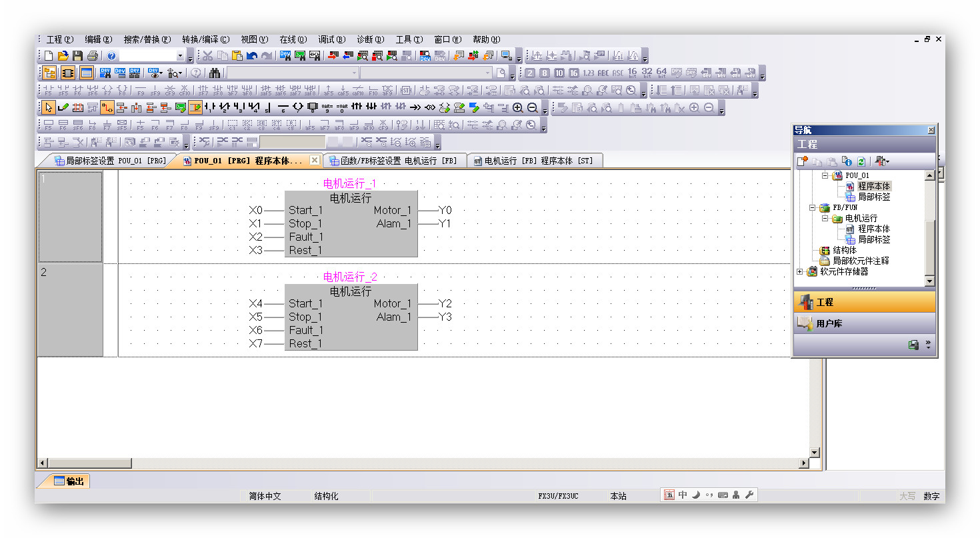The image size is (980, 538).
Task: Select 结构体 in the project tree
Action: pyautogui.click(x=845, y=251)
